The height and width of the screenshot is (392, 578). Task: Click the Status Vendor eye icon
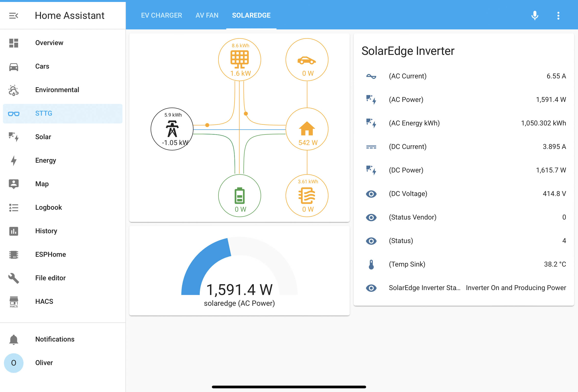coord(371,218)
